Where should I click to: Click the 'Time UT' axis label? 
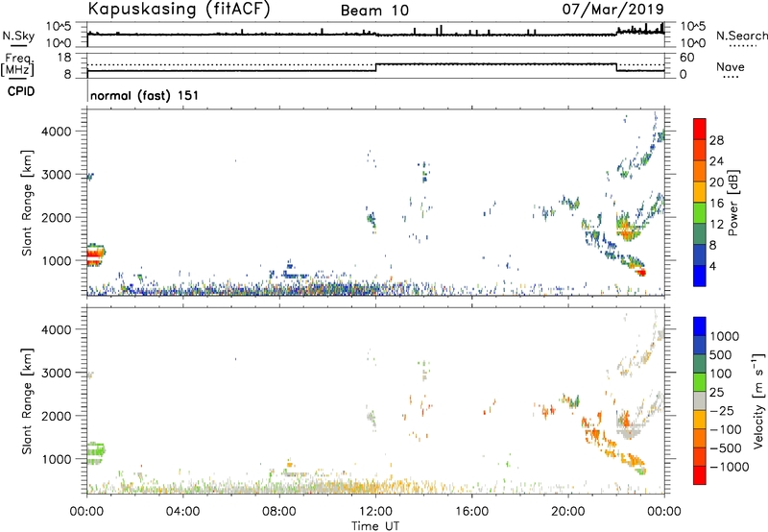click(x=375, y=526)
